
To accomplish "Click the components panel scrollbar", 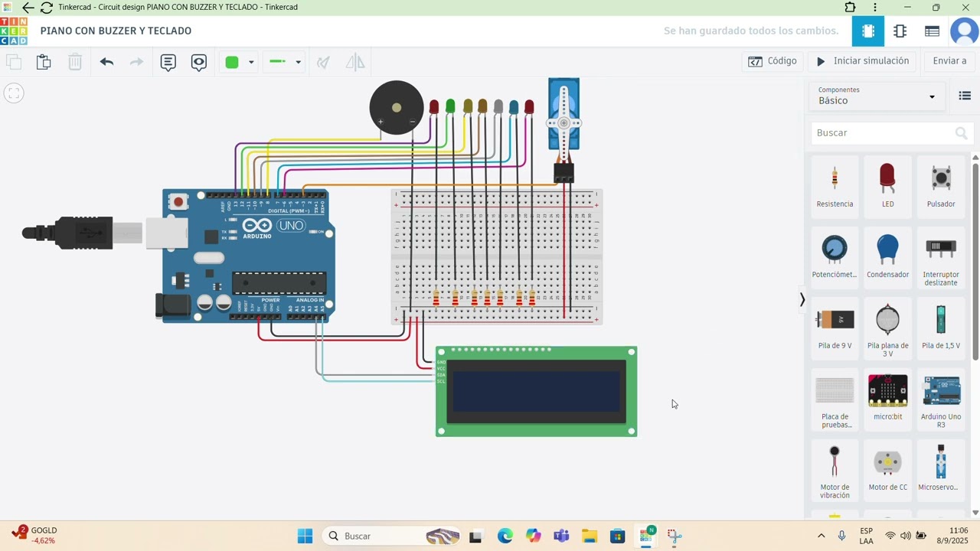I will click(975, 260).
